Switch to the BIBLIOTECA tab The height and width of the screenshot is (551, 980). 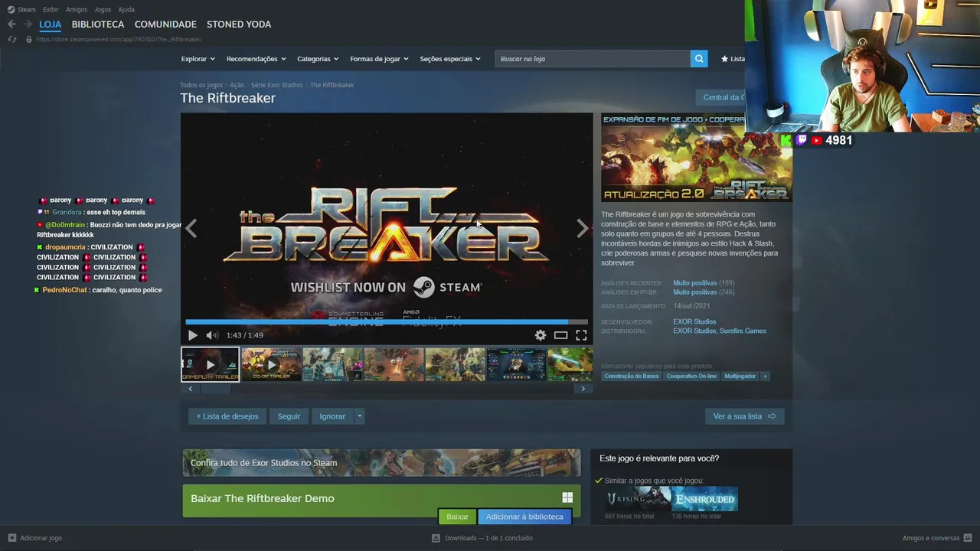click(98, 24)
